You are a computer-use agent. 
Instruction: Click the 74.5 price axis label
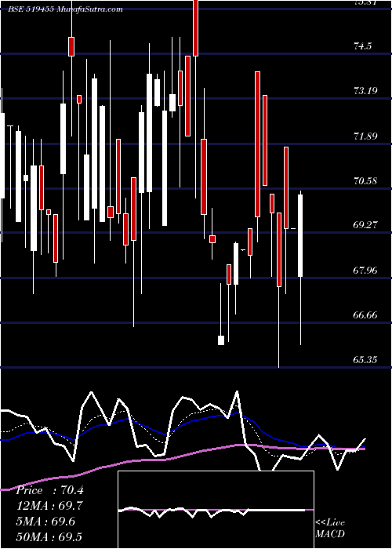tap(362, 45)
